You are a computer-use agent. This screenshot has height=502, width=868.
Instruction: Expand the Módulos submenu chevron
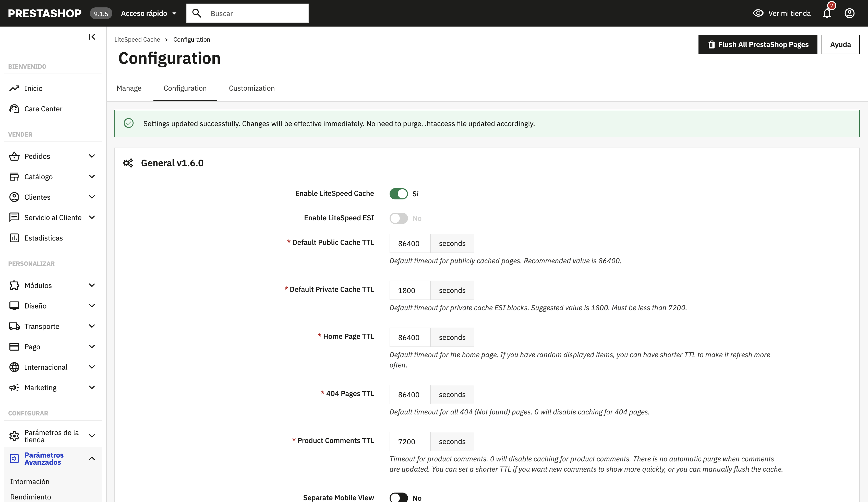(92, 285)
